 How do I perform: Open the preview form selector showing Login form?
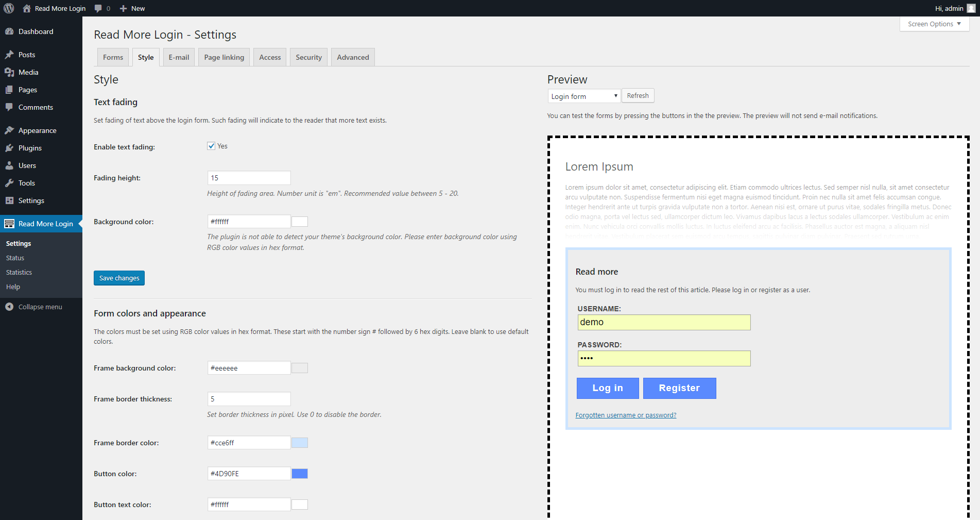tap(583, 96)
